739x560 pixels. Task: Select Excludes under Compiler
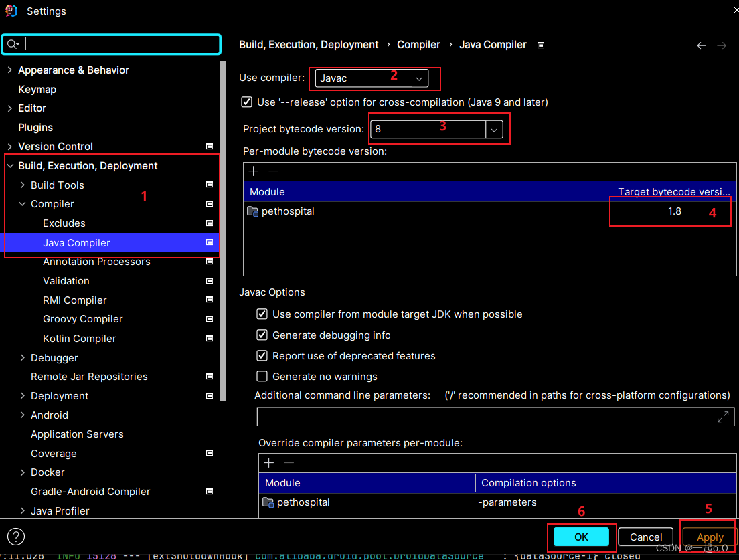tap(64, 223)
